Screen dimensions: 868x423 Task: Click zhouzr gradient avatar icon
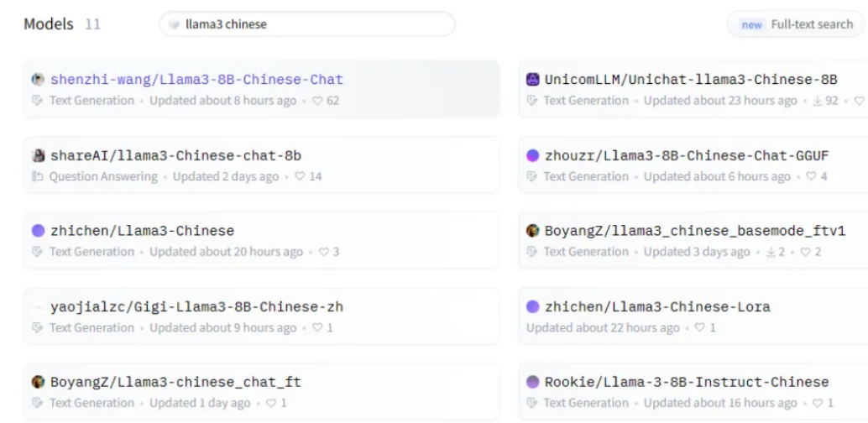tap(532, 155)
